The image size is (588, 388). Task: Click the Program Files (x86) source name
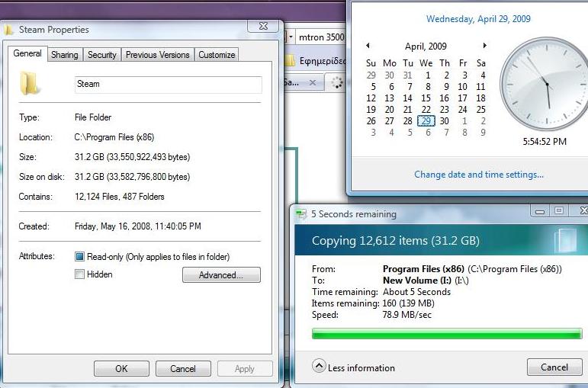click(423, 269)
